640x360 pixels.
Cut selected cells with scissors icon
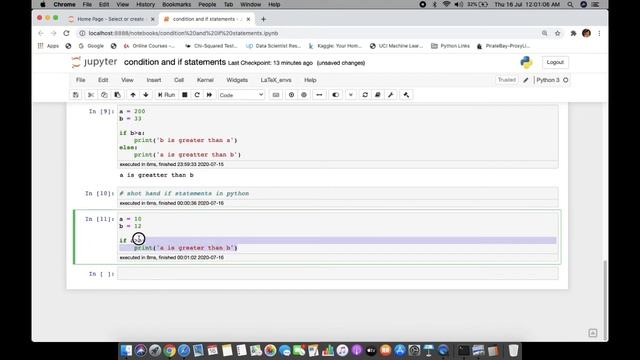point(91,95)
